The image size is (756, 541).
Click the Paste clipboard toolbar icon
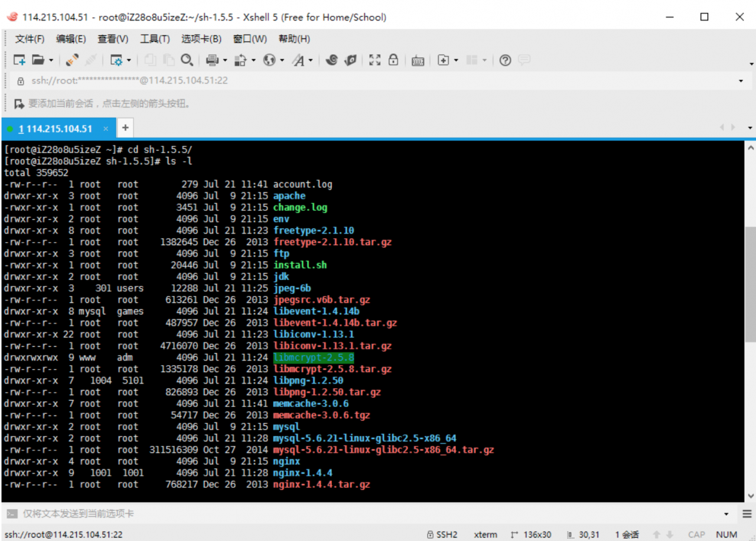[x=168, y=60]
